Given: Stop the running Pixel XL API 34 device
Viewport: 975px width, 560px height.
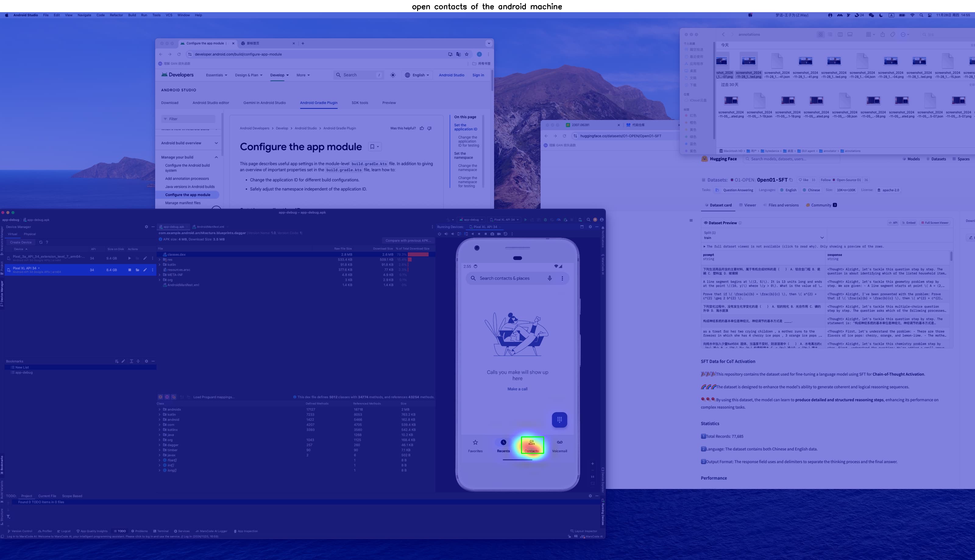Looking at the screenshot, I should coord(130,270).
